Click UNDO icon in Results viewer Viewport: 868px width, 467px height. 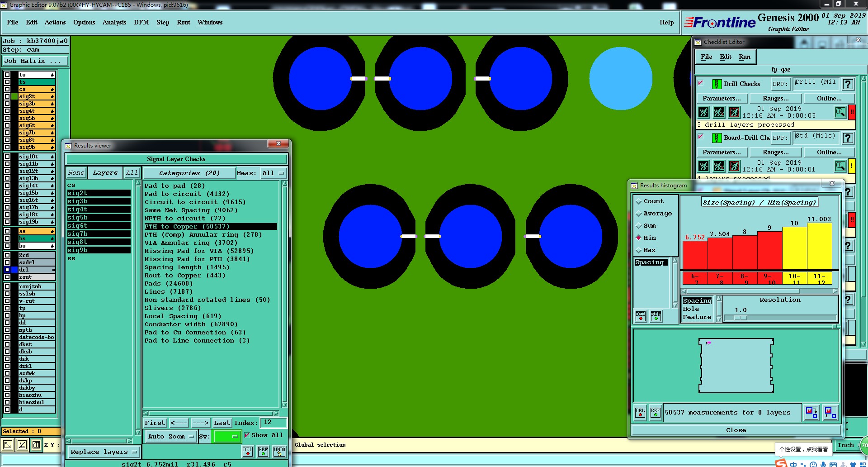[x=279, y=451]
